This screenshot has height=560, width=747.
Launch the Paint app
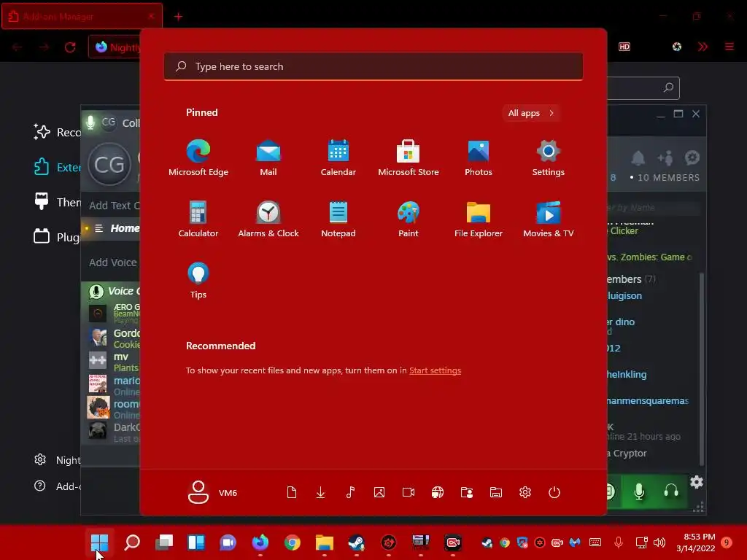(409, 219)
